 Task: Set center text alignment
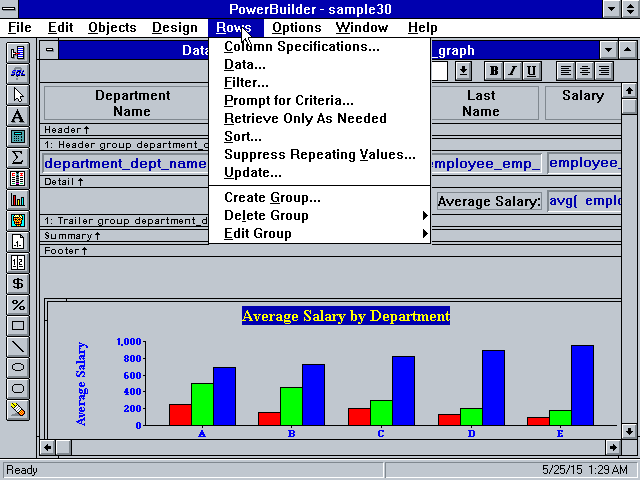point(584,71)
